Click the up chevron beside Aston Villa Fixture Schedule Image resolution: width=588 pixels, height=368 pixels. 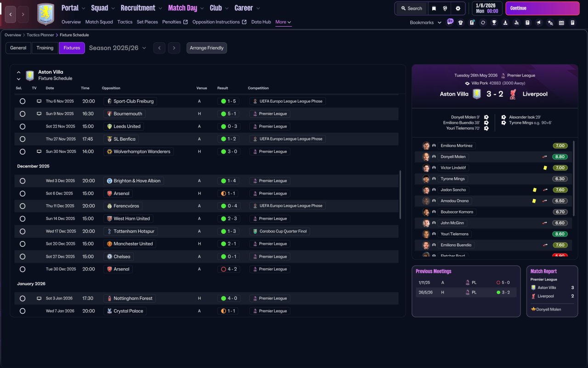click(x=19, y=72)
